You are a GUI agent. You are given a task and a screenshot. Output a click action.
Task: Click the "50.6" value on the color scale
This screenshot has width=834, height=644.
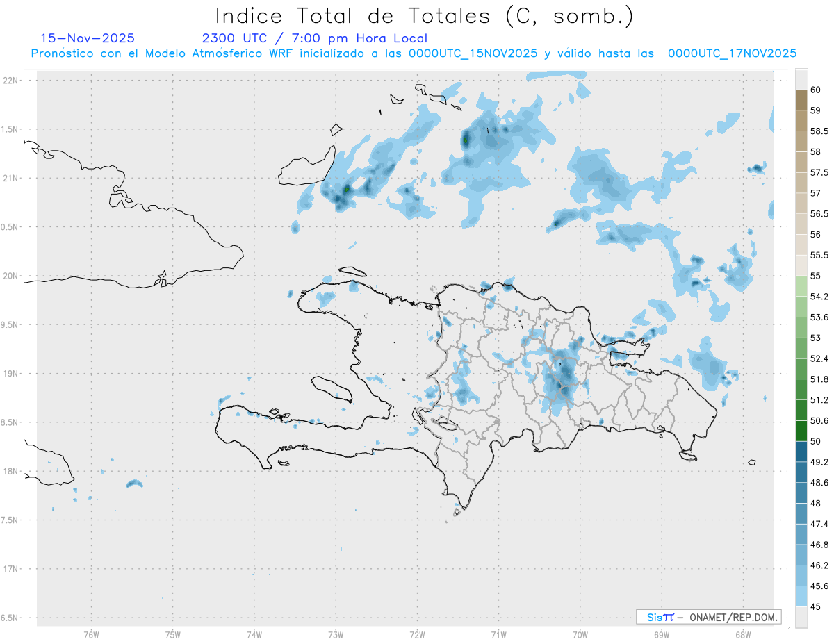(819, 420)
